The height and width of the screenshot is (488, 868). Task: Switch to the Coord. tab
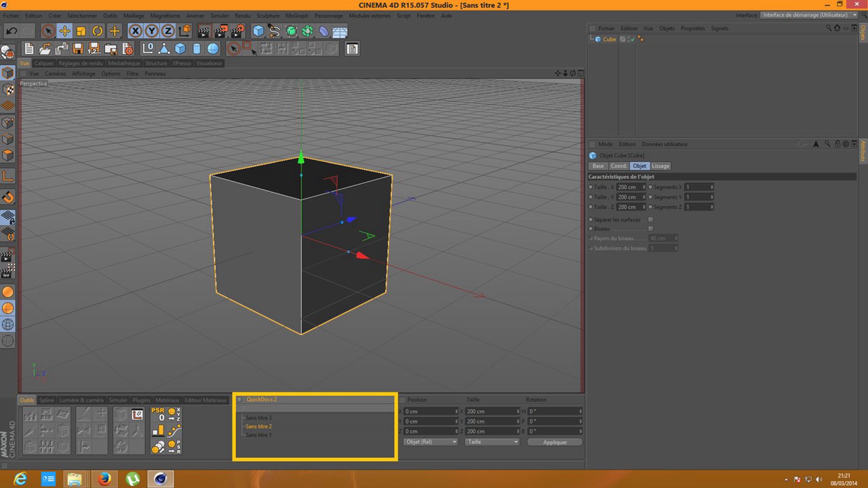pyautogui.click(x=618, y=166)
